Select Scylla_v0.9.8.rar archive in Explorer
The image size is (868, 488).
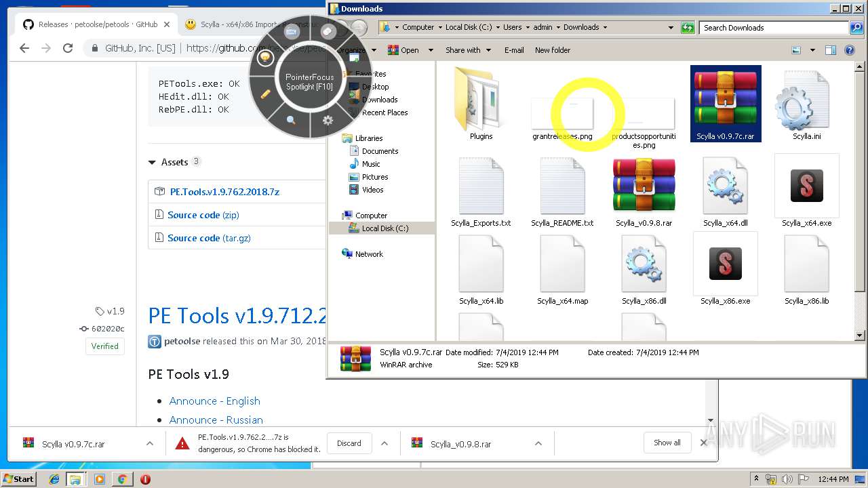click(644, 192)
